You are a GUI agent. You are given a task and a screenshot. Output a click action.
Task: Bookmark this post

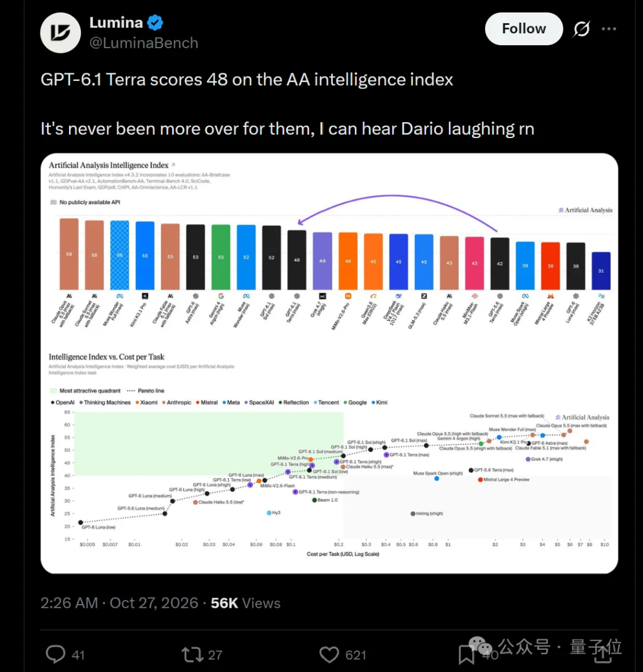[466, 654]
